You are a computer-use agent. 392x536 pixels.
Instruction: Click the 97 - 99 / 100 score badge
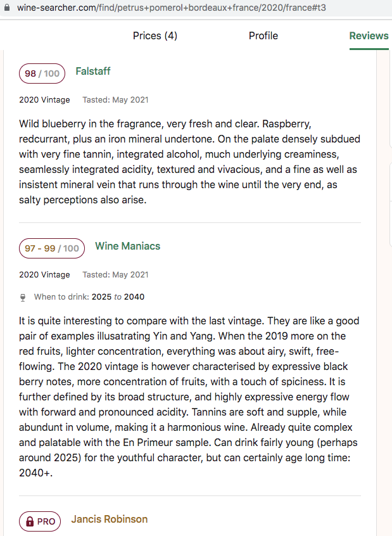(x=52, y=248)
